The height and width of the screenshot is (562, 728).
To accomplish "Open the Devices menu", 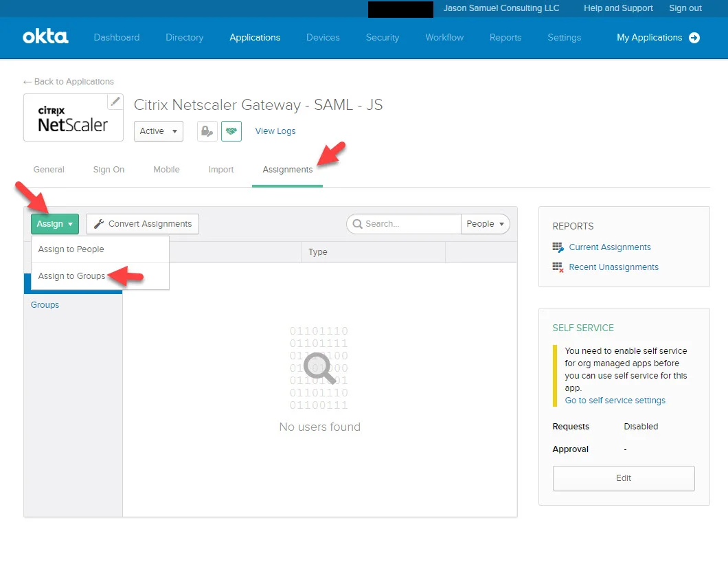I will click(323, 38).
